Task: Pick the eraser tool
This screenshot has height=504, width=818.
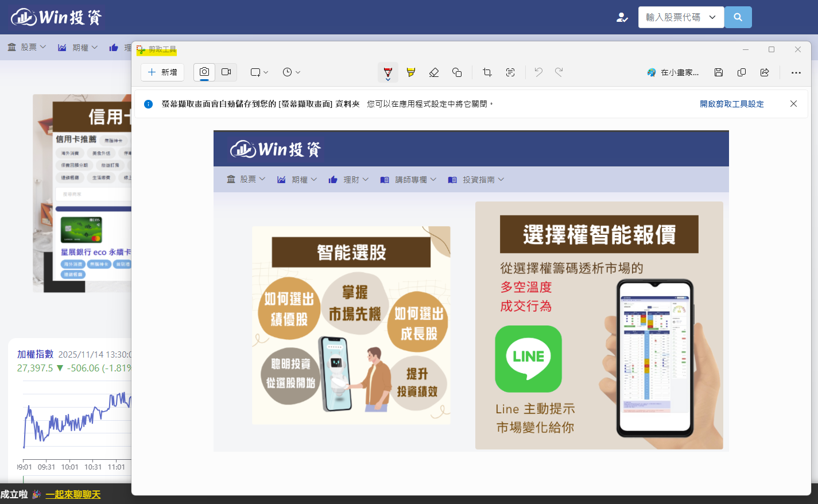Action: (x=434, y=72)
